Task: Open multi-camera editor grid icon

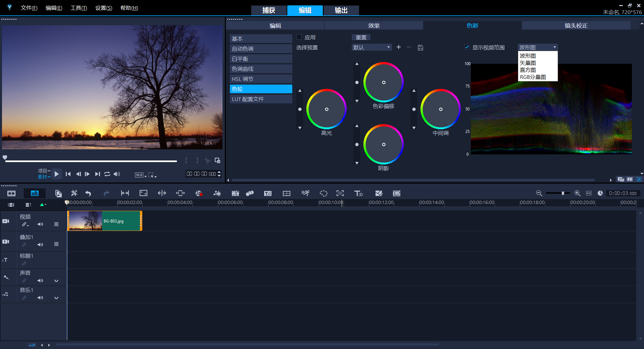Action: [x=287, y=193]
